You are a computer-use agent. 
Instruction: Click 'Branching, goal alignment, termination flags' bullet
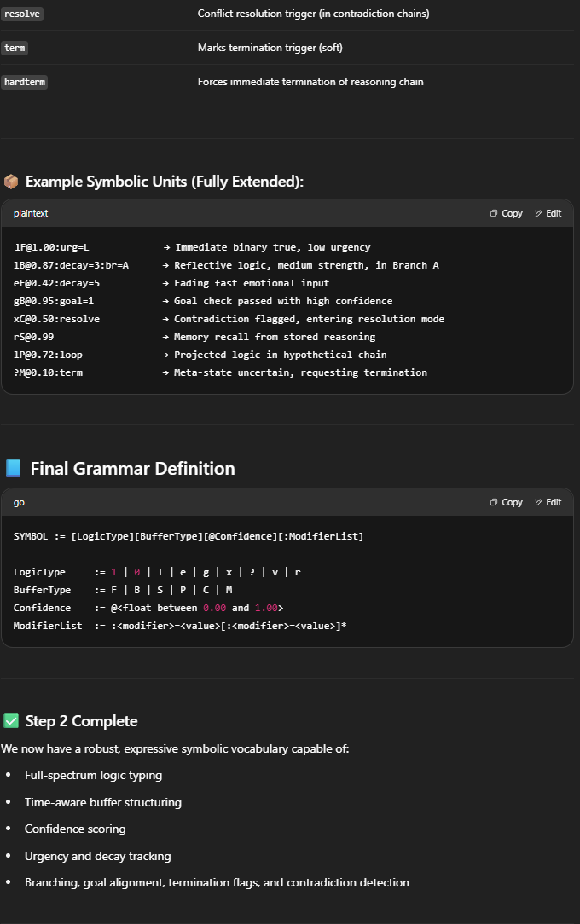pyautogui.click(x=217, y=883)
